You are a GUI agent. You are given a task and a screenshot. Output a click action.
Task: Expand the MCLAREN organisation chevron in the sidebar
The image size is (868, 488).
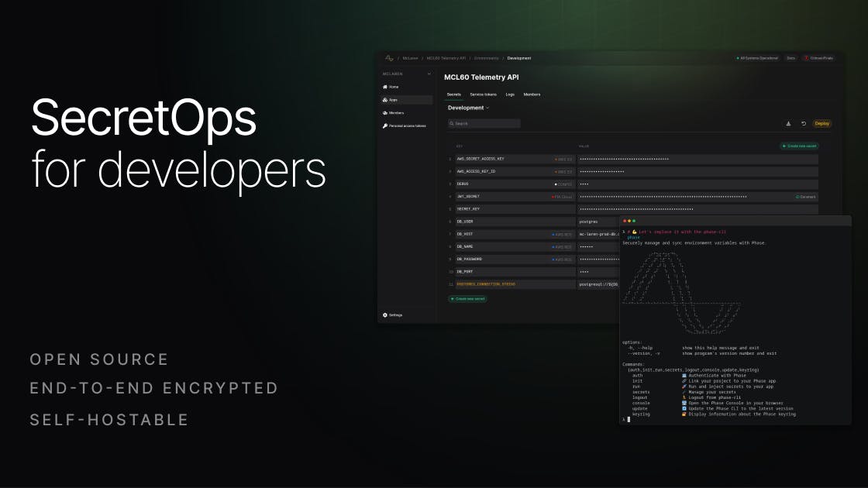429,74
